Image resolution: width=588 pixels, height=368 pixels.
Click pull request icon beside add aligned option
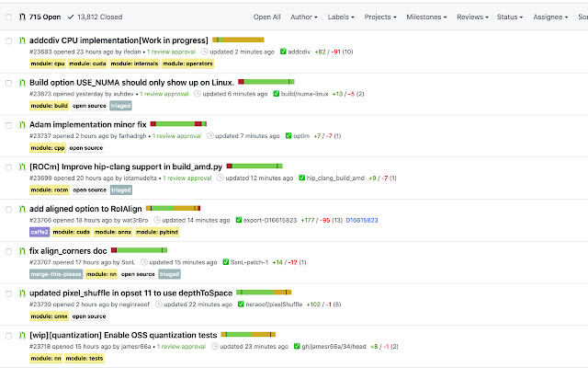[22, 209]
